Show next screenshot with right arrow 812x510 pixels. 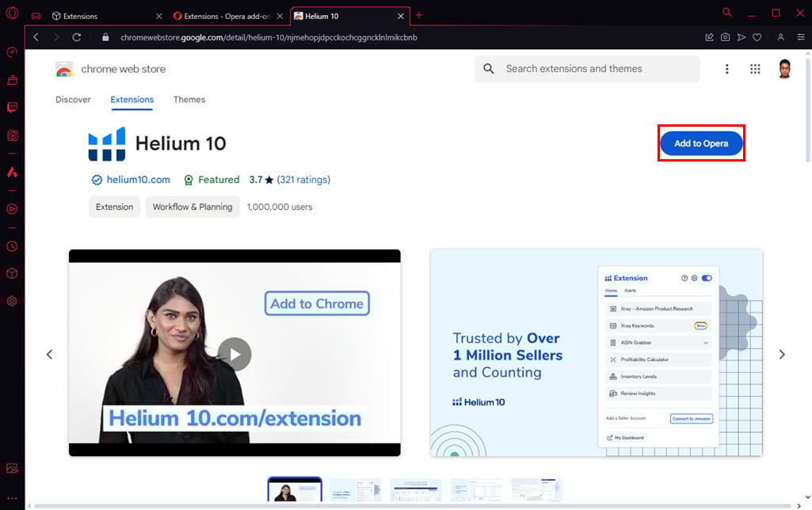click(x=782, y=354)
